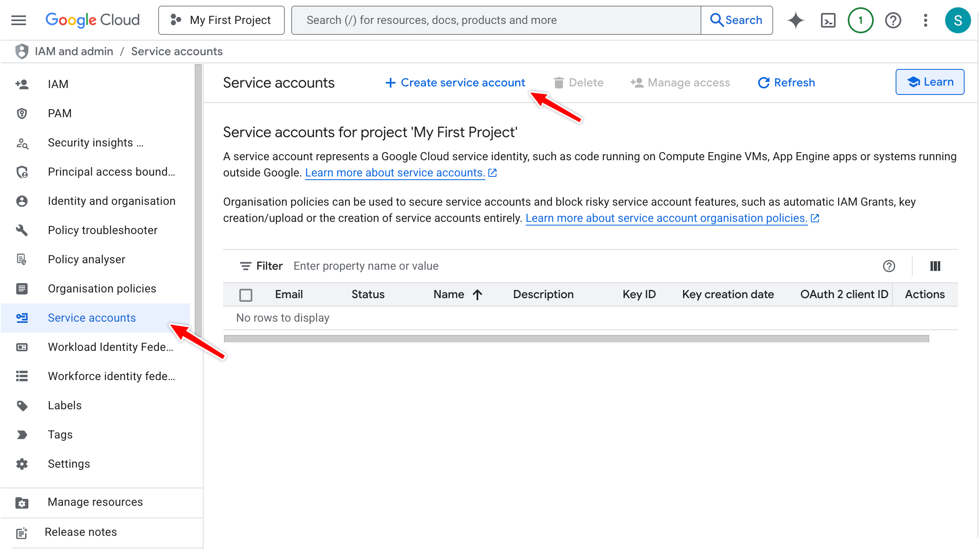Activate the Cloud Shell terminal icon
The width and height of the screenshot is (980, 550).
coord(828,20)
